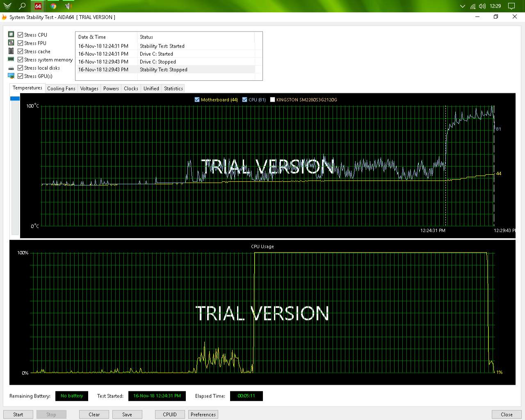The width and height of the screenshot is (525, 420).
Task: Open the Statistics tab
Action: (x=173, y=89)
